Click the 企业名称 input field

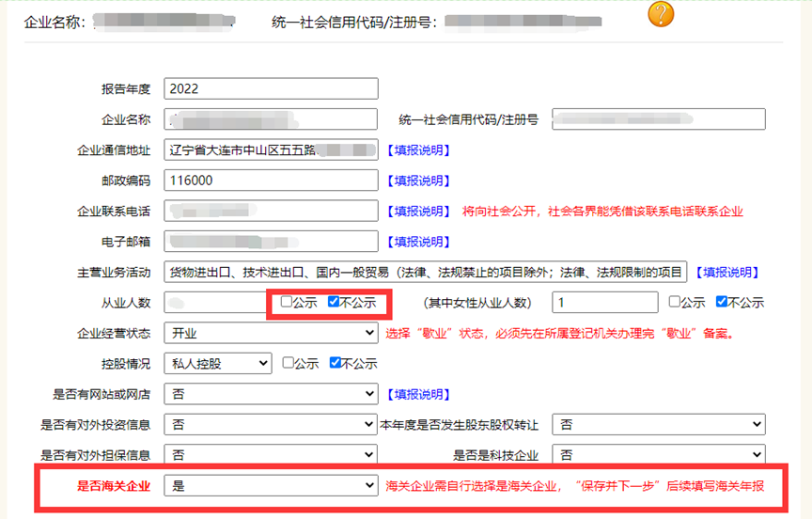[271, 119]
